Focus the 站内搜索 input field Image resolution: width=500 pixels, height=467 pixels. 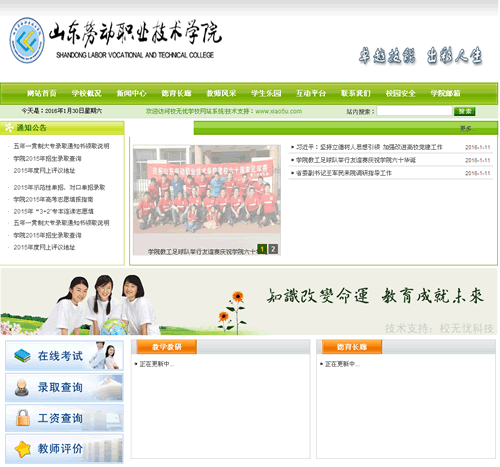[x=414, y=111]
